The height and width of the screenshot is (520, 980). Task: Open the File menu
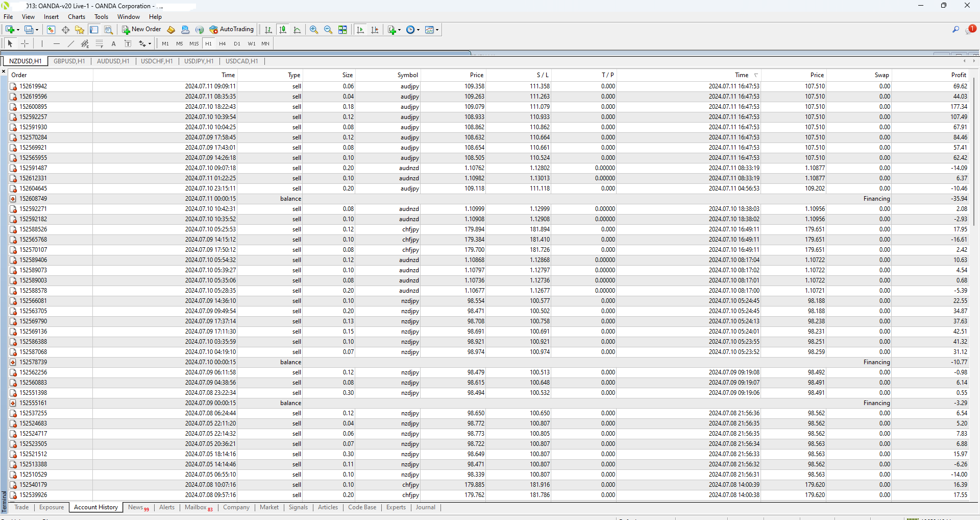click(x=8, y=17)
